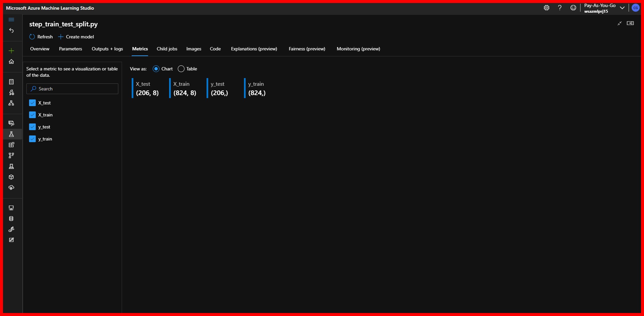
Task: Select the Table view radio button
Action: (x=181, y=69)
